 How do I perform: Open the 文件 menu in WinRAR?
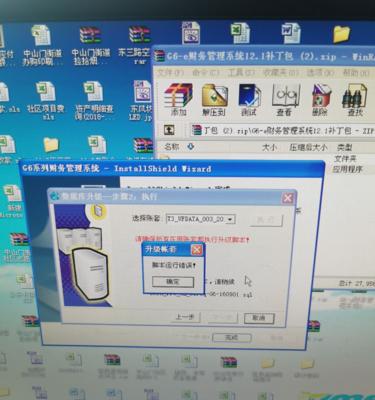pyautogui.click(x=170, y=72)
